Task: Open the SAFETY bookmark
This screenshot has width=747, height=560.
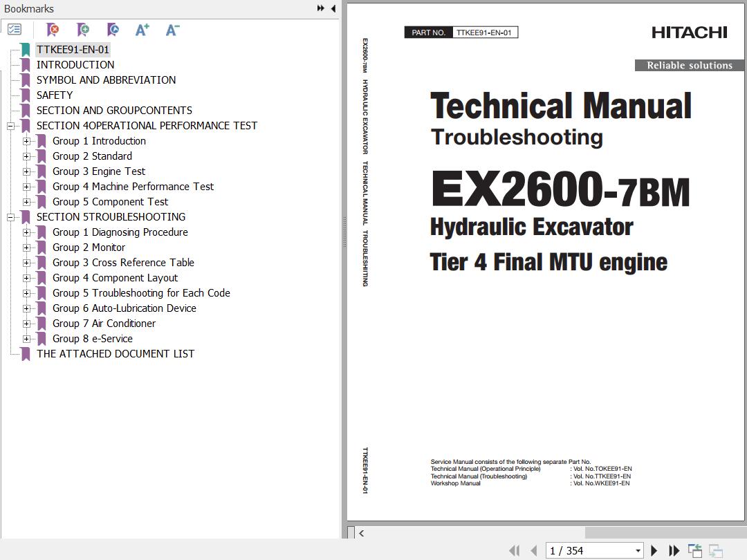Action: pyautogui.click(x=55, y=95)
